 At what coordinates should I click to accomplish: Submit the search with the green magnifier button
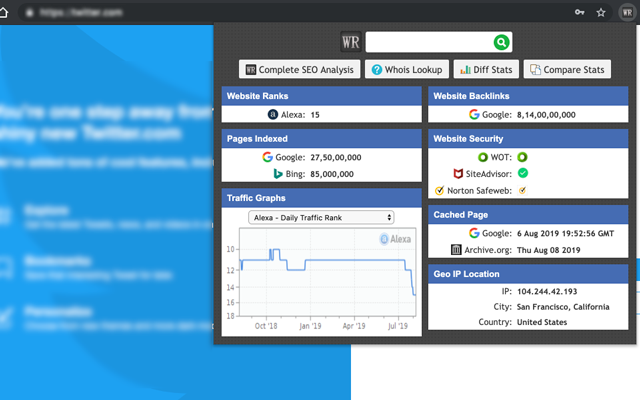[x=502, y=42]
